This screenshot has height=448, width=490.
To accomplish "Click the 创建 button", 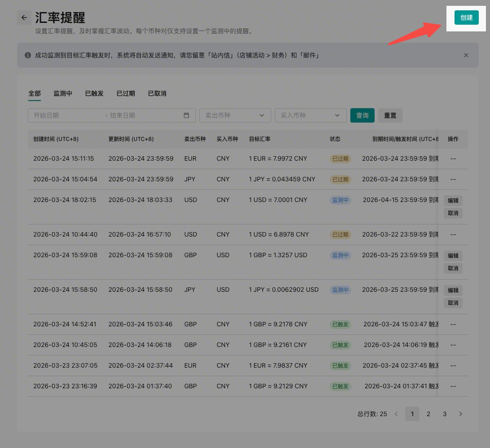I will [x=466, y=18].
